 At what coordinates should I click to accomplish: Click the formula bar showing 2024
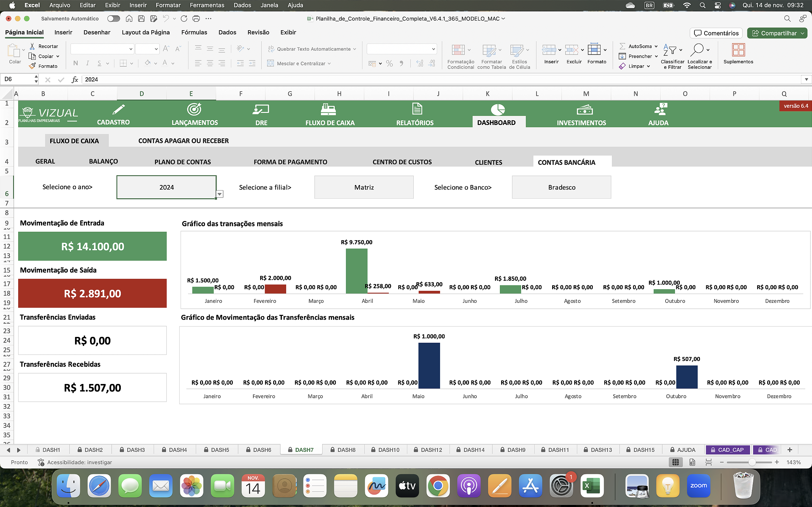pos(441,80)
